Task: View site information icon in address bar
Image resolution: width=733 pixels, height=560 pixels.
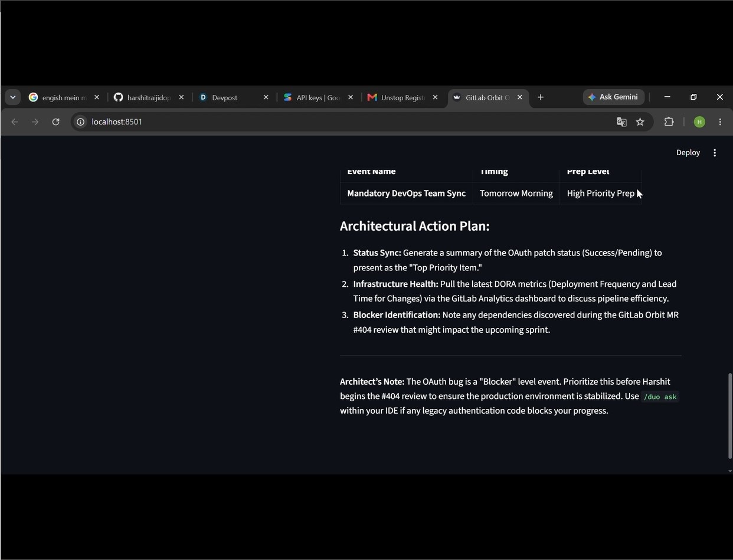Action: [81, 122]
